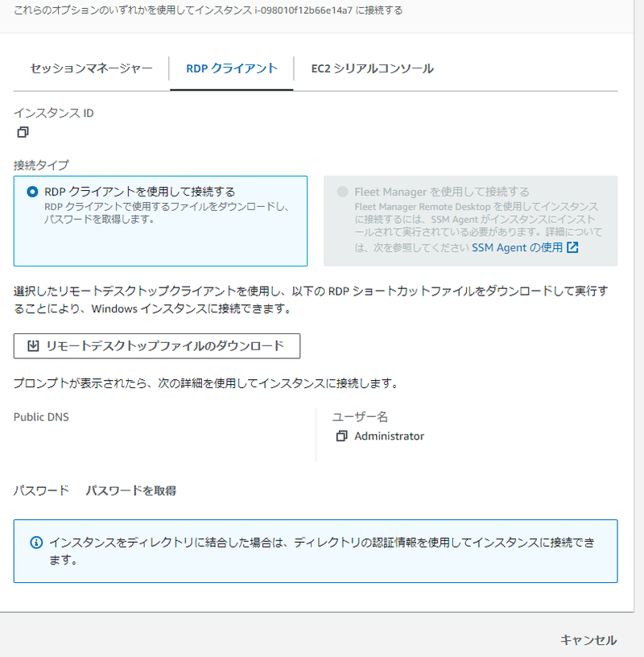Click the Administrator username text
This screenshot has width=644, height=657.
(x=390, y=436)
